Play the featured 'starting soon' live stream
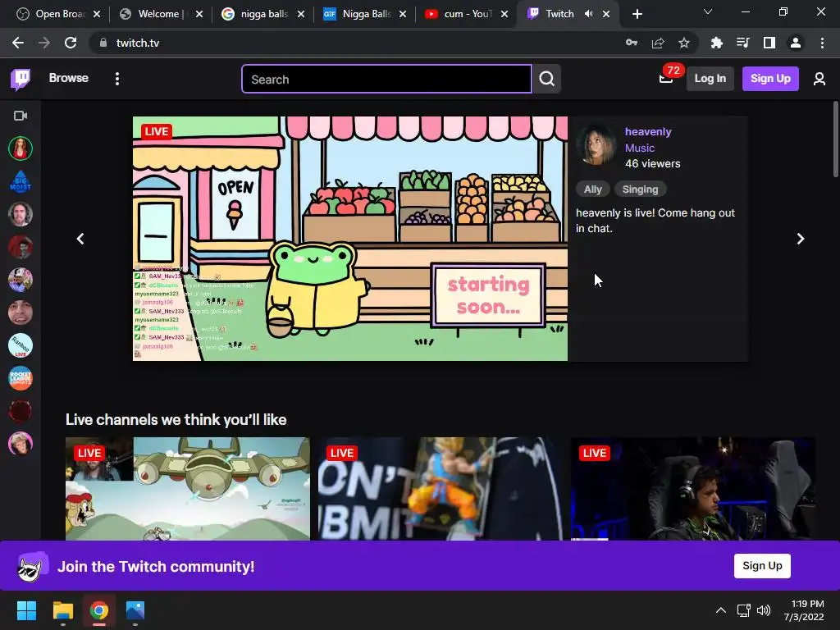 coord(349,239)
